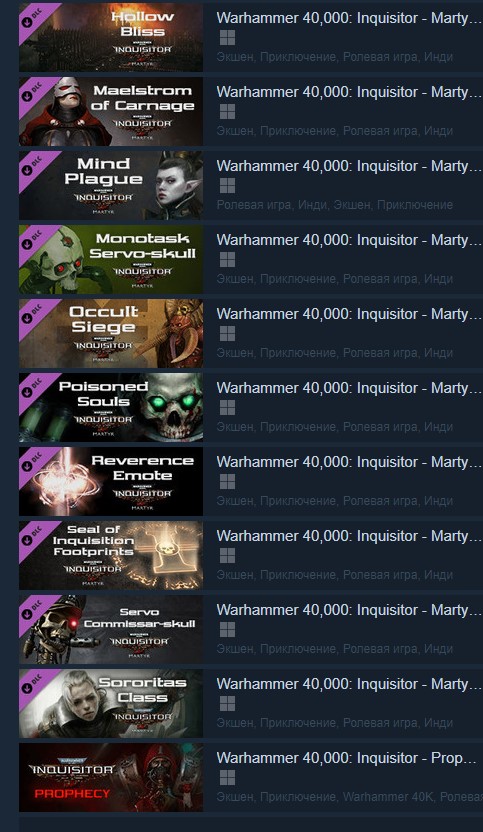Click the Windows icon under Hollow Bliss title

pos(227,38)
